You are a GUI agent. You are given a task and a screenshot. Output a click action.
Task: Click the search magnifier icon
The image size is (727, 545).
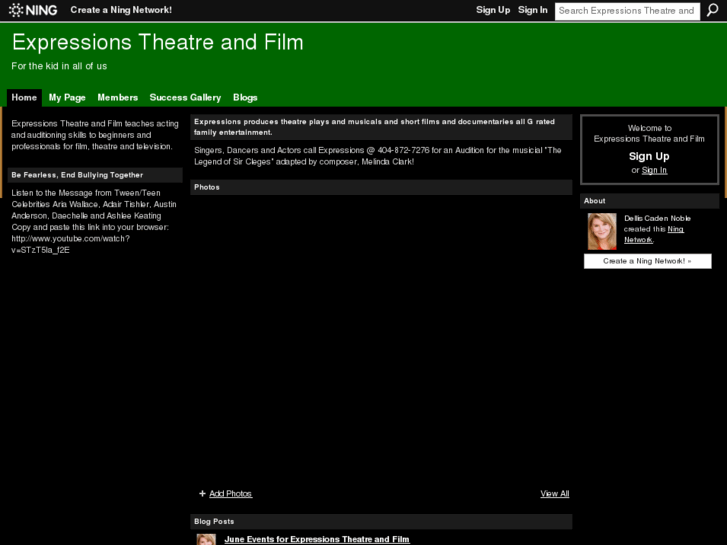coord(712,10)
